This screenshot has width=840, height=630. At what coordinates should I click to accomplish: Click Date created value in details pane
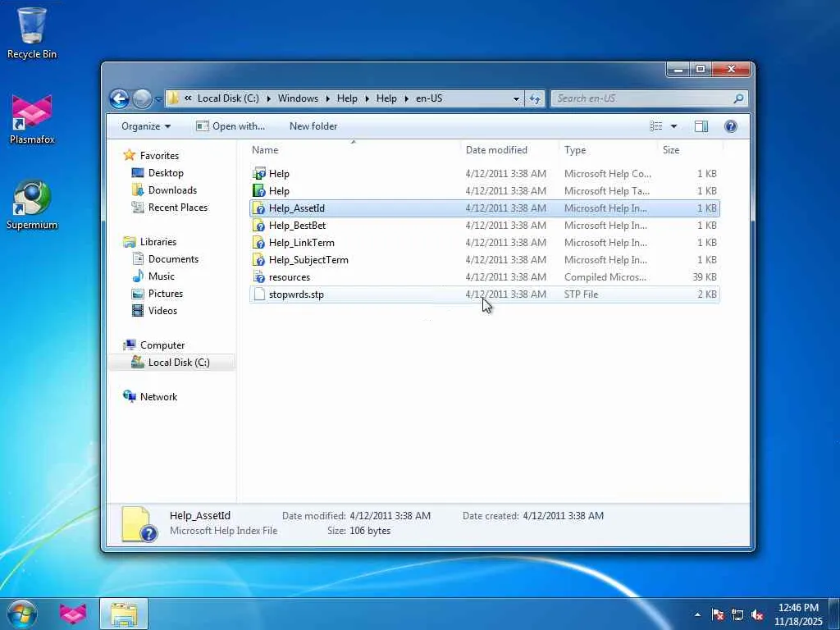point(563,516)
